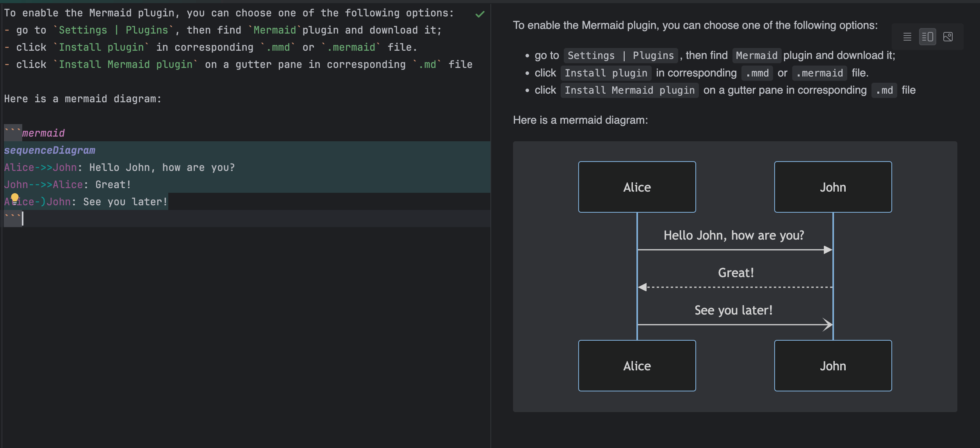This screenshot has width=980, height=448.
Task: Click John-->>Alice response line in editor
Action: pyautogui.click(x=68, y=184)
